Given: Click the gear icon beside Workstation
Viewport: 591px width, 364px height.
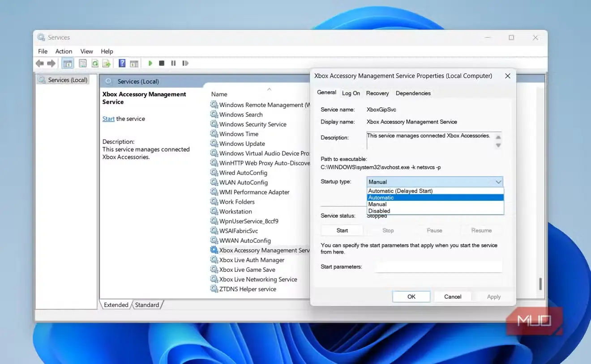Looking at the screenshot, I should pos(214,212).
